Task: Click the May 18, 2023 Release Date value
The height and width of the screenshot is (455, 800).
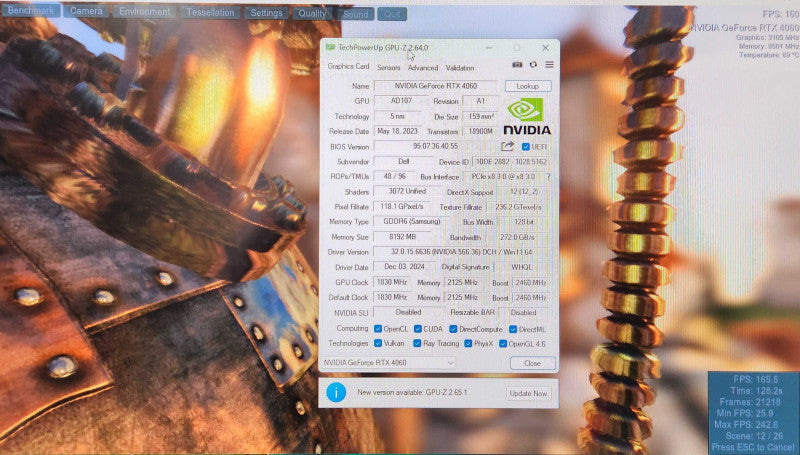Action: pyautogui.click(x=397, y=131)
